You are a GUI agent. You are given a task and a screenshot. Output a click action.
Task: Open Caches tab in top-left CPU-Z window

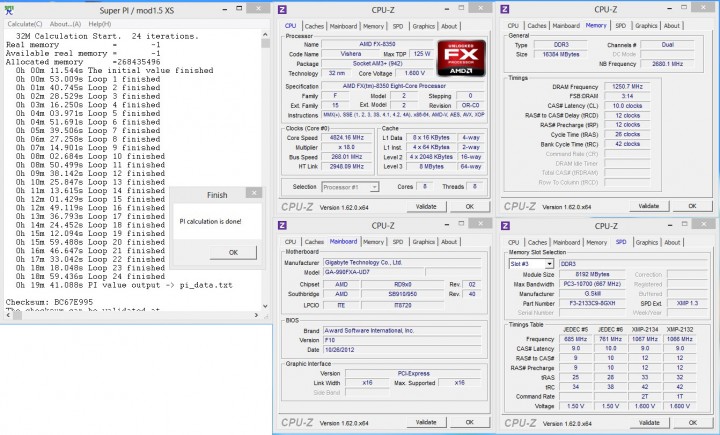coord(314,26)
